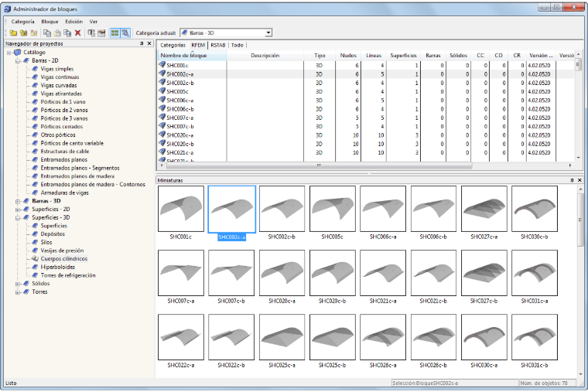Toggle the magnifier preview toolbar button

point(125,33)
